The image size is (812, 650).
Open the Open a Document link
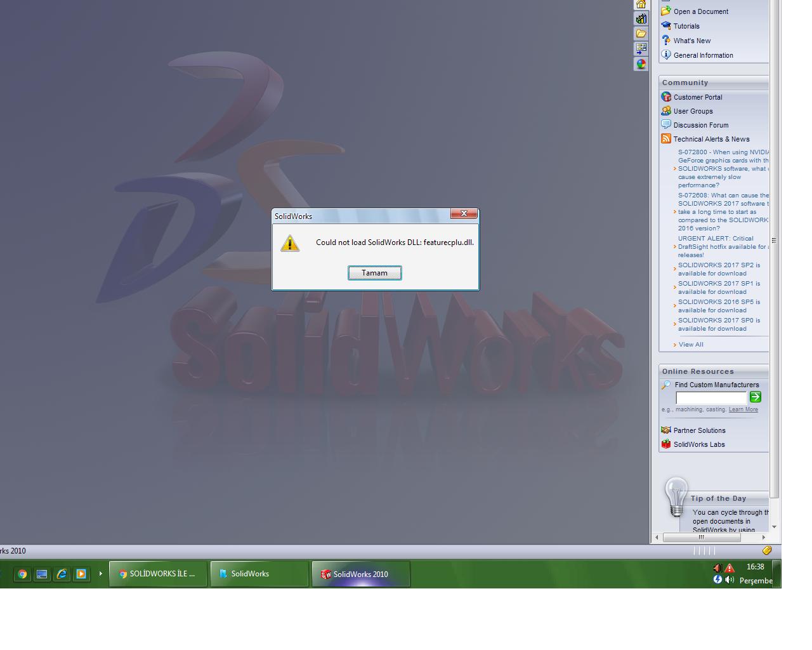tap(701, 11)
